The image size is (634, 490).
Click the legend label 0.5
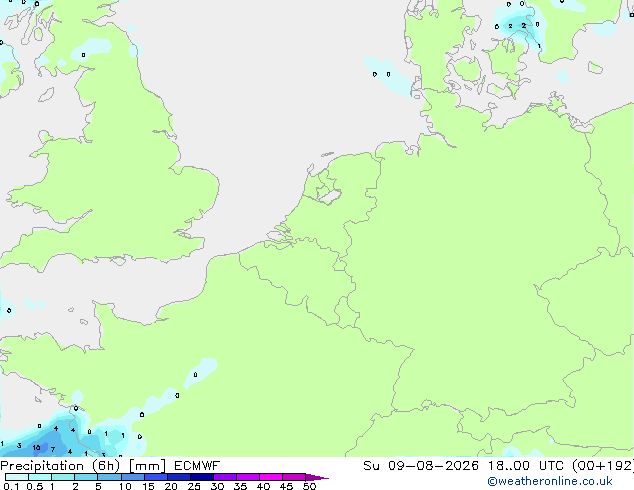(34, 486)
